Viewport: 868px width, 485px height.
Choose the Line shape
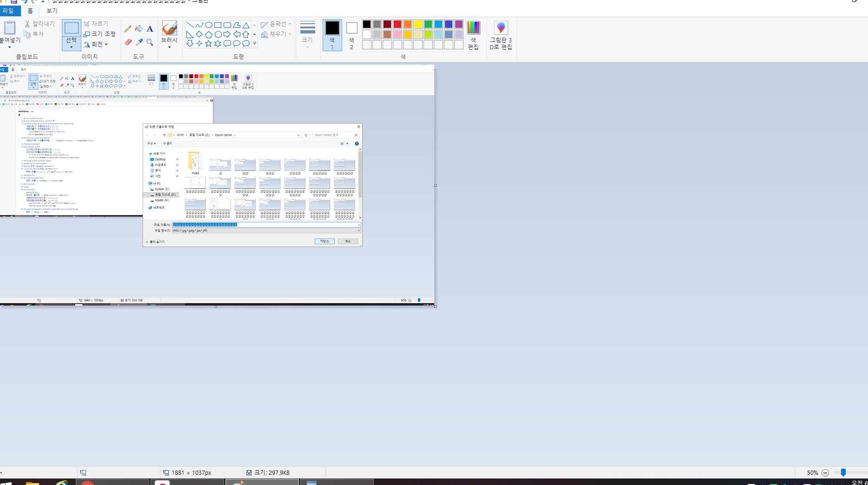click(x=190, y=25)
